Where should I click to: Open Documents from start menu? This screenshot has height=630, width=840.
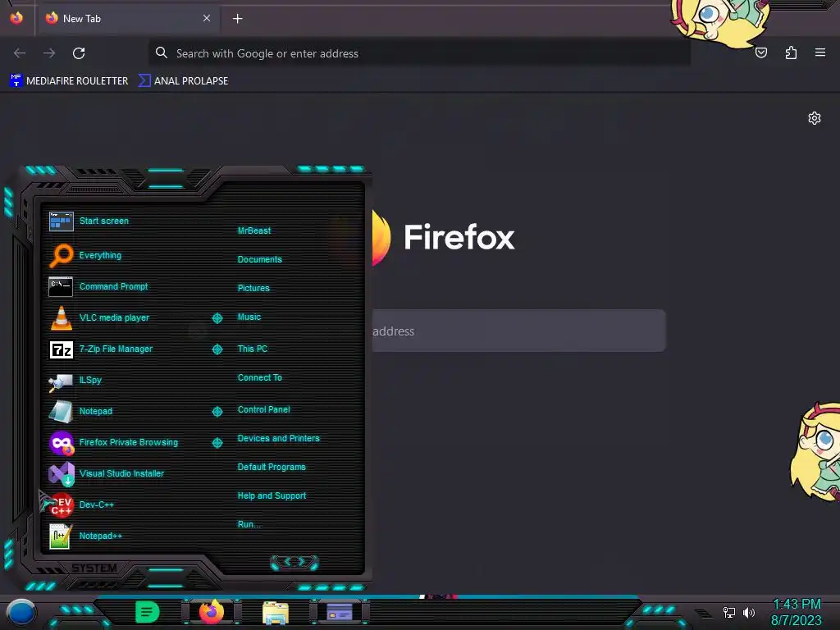(x=259, y=259)
